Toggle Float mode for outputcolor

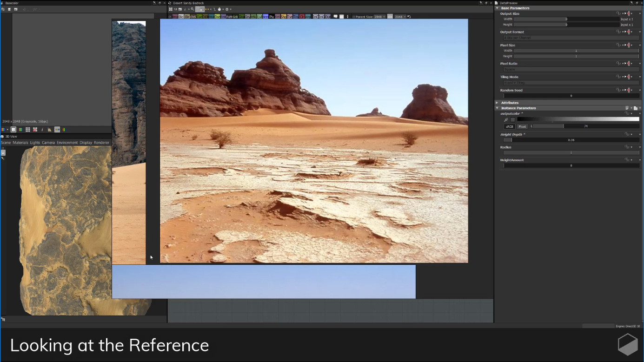(x=522, y=126)
